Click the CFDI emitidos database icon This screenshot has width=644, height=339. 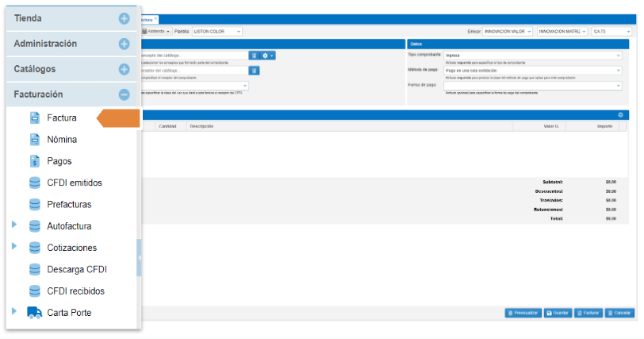click(35, 183)
